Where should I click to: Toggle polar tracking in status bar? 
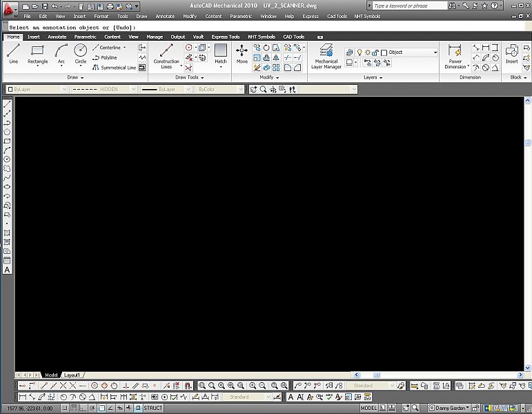coord(92,408)
